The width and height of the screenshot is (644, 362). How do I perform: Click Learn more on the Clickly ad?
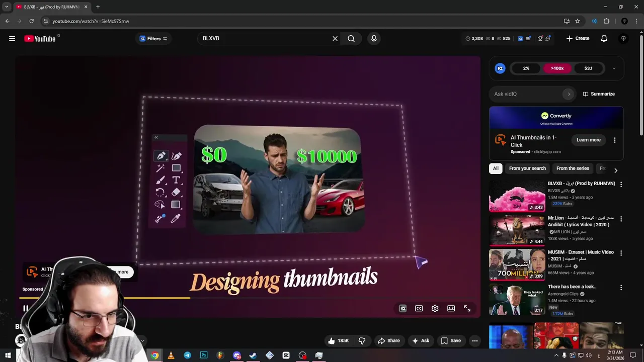588,140
